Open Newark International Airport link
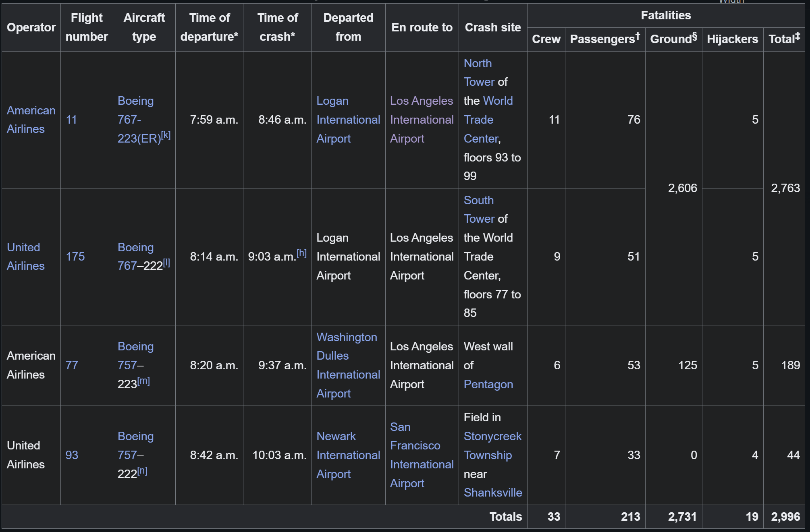Screen dimensions: 810x532 tap(348, 455)
